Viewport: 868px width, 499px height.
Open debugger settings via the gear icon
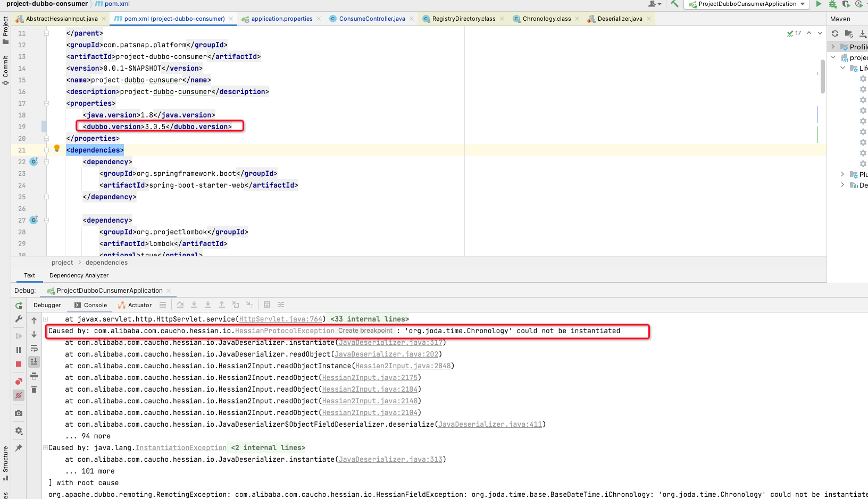click(19, 430)
